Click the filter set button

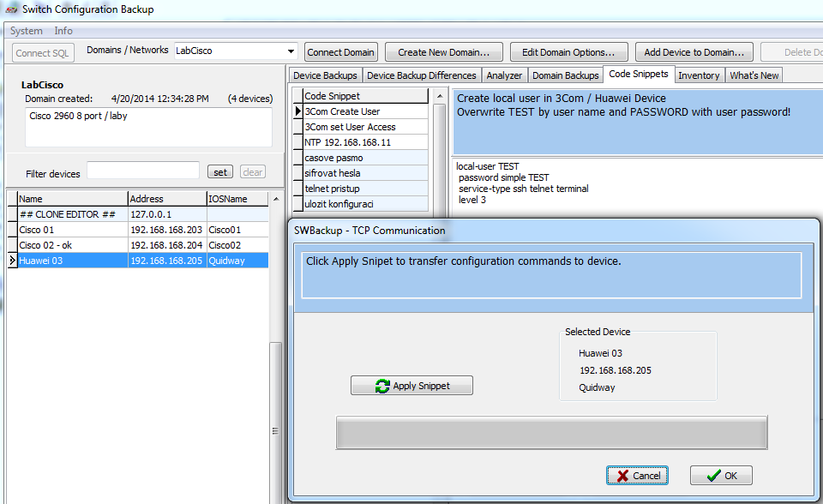click(220, 171)
